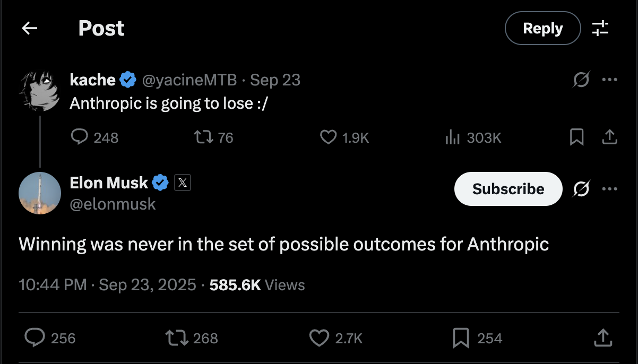
Task: Open more options menu on kache's post
Action: [610, 79]
